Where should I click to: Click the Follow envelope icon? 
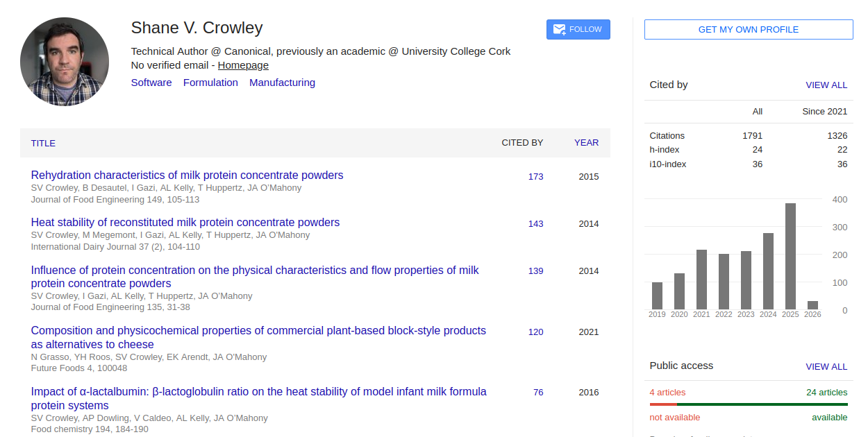coord(559,29)
